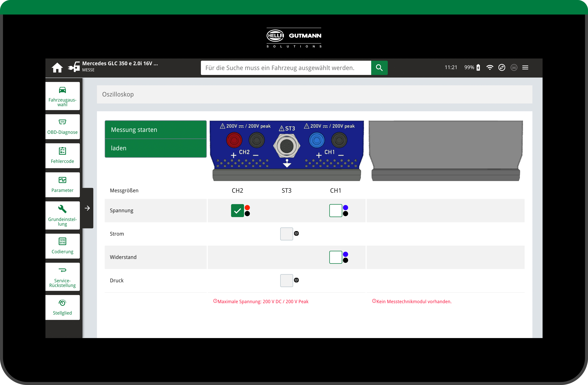Start the measurement with Messung starten
Viewport: 588px width, 385px height.
(156, 130)
